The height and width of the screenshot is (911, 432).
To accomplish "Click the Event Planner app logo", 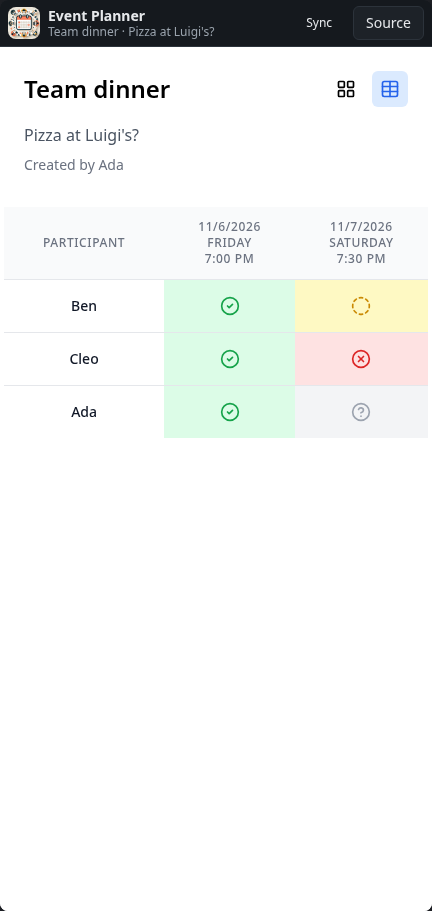I will (x=24, y=23).
